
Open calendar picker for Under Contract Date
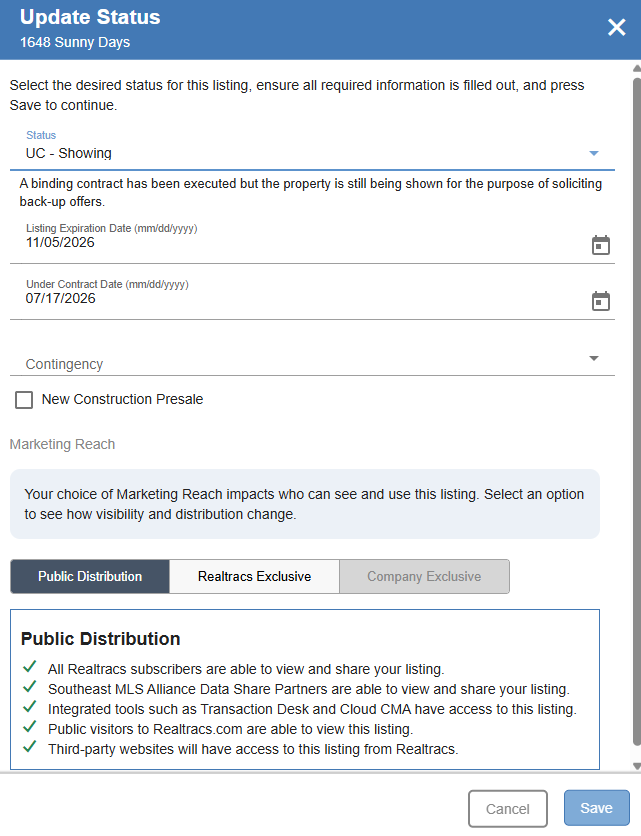600,301
